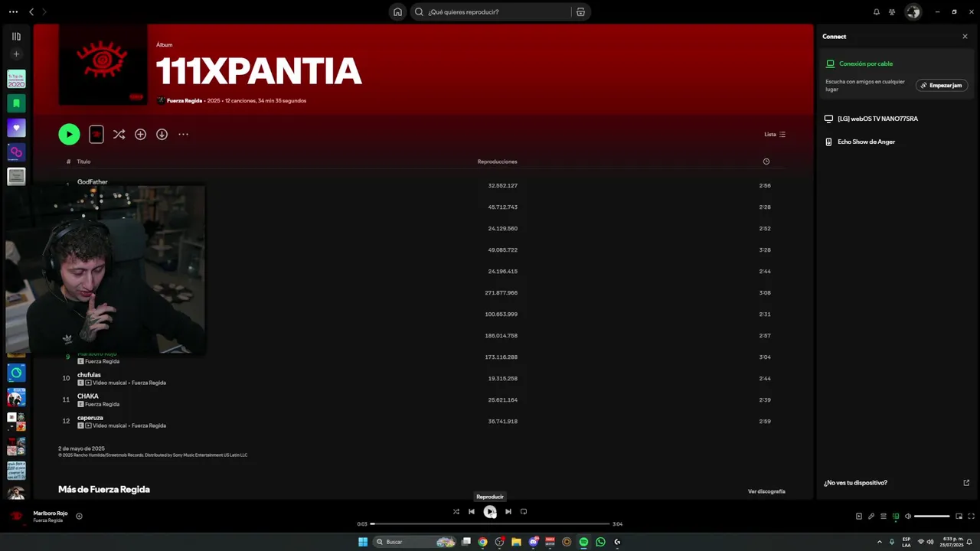Viewport: 980px width, 551px height.
Task: Add album to library with plus circle
Action: point(140,134)
